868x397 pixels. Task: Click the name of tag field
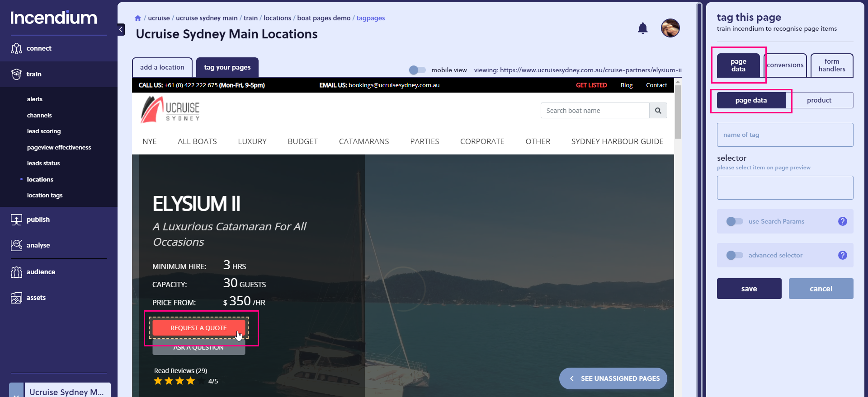785,135
